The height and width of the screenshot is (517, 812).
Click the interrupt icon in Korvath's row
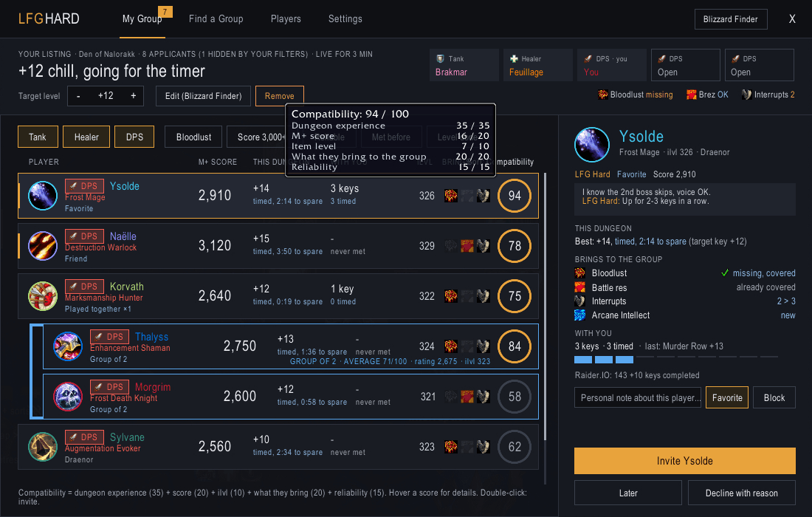point(484,296)
